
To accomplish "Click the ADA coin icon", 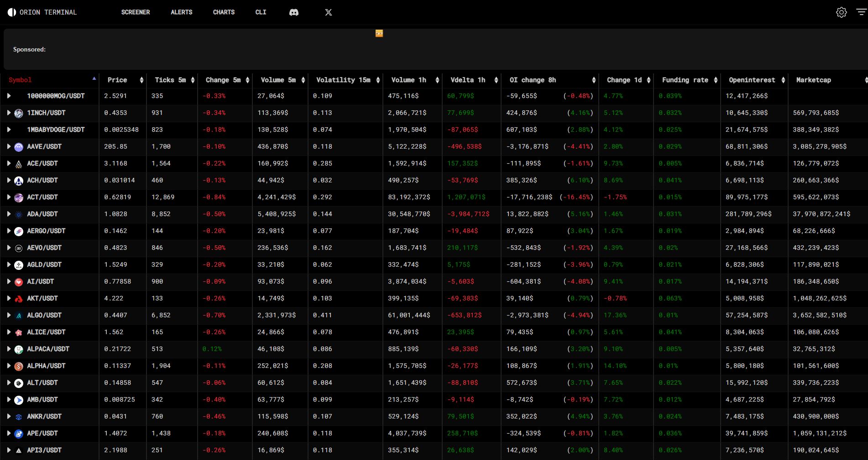I will [x=19, y=214].
